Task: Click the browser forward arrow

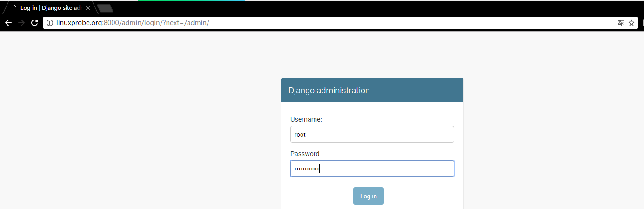Action: pos(21,23)
